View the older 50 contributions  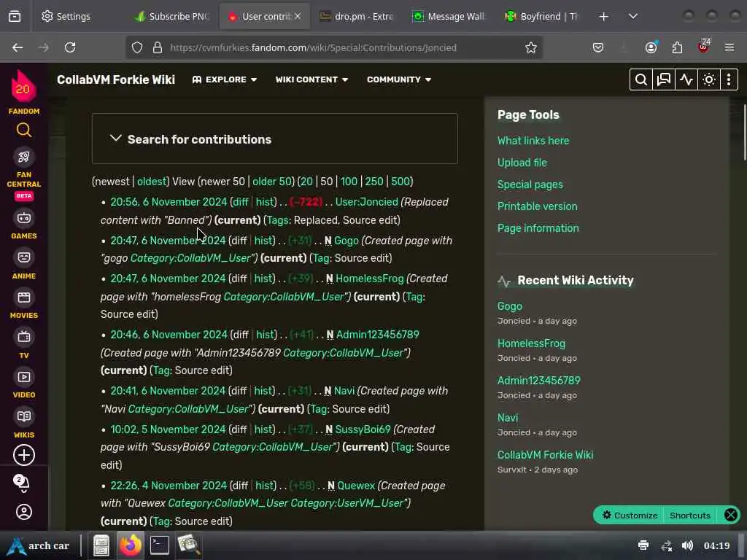point(271,182)
